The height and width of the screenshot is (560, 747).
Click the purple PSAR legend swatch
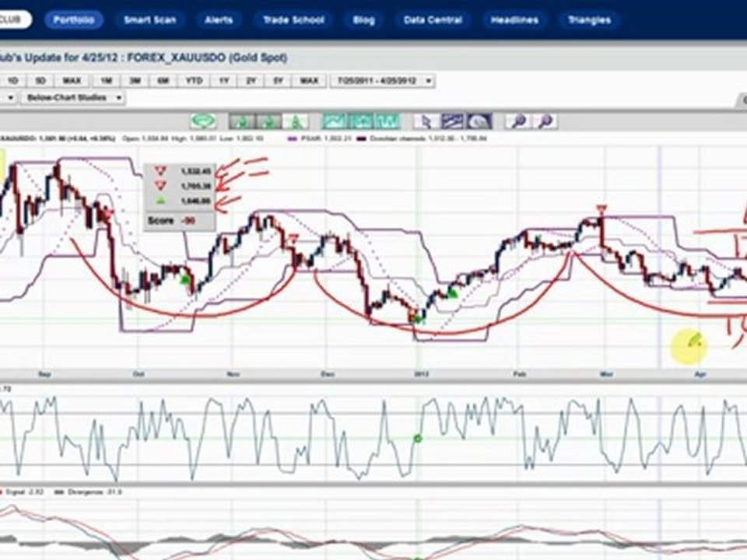pyautogui.click(x=293, y=138)
